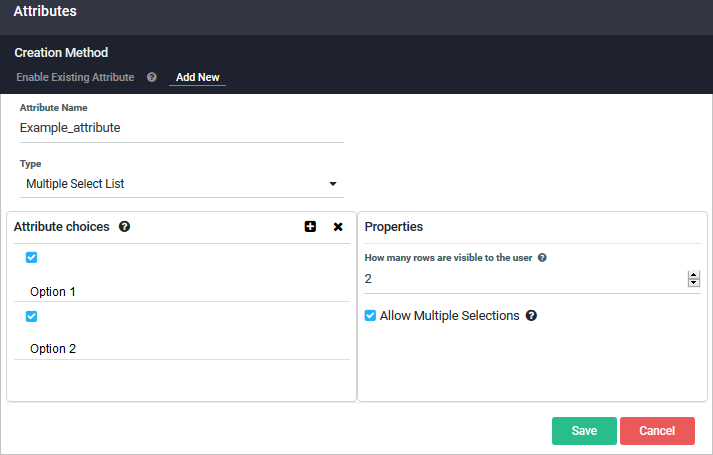Viewport: 713px width, 455px height.
Task: Select the Multiple Select List type field
Action: tap(182, 184)
